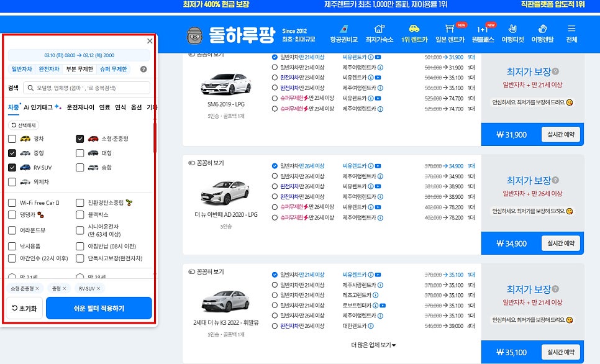The image size is (600, 364).
Task: Click info icon for SM6 first 씨유렌트카 row
Action: [370, 57]
